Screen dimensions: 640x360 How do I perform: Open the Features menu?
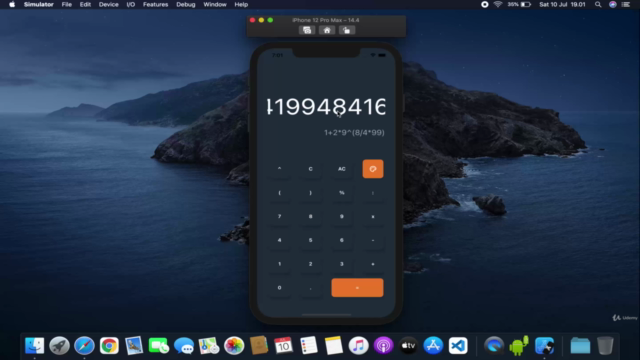(x=156, y=4)
